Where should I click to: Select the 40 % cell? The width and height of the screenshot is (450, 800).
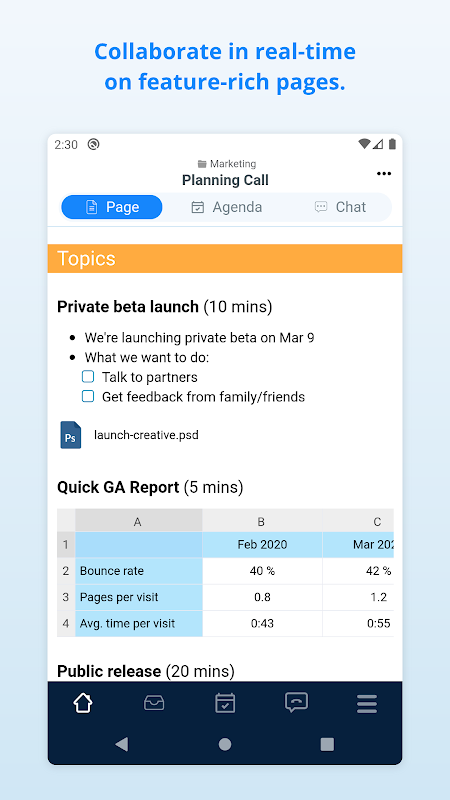point(262,571)
